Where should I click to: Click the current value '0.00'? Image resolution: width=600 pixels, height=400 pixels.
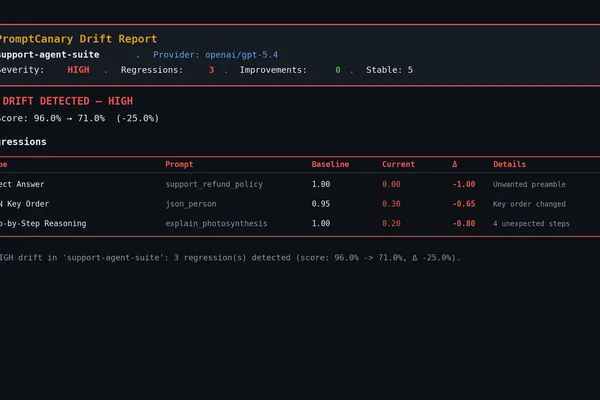(391, 184)
